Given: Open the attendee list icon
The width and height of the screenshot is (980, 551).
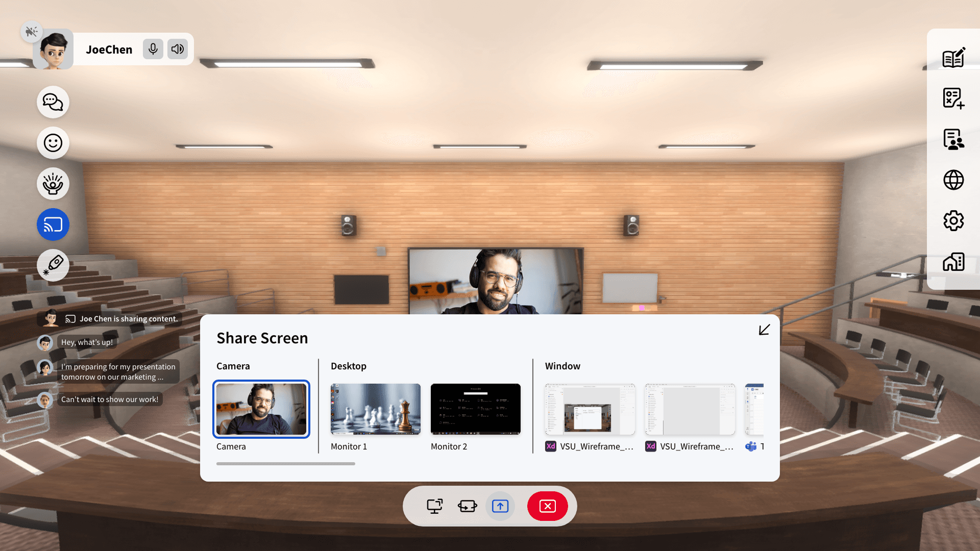Looking at the screenshot, I should point(953,139).
